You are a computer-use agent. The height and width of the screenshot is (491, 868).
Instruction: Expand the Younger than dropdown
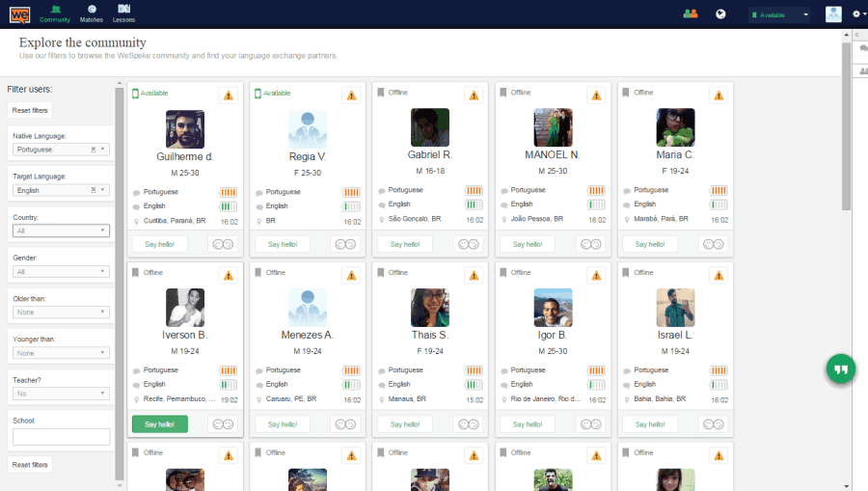61,353
